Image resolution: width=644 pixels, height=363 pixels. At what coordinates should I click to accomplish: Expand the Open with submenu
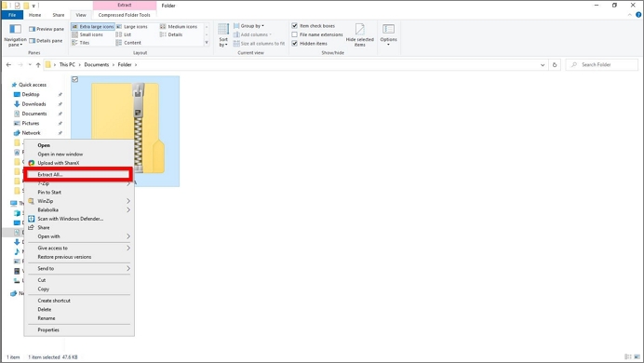(x=79, y=236)
